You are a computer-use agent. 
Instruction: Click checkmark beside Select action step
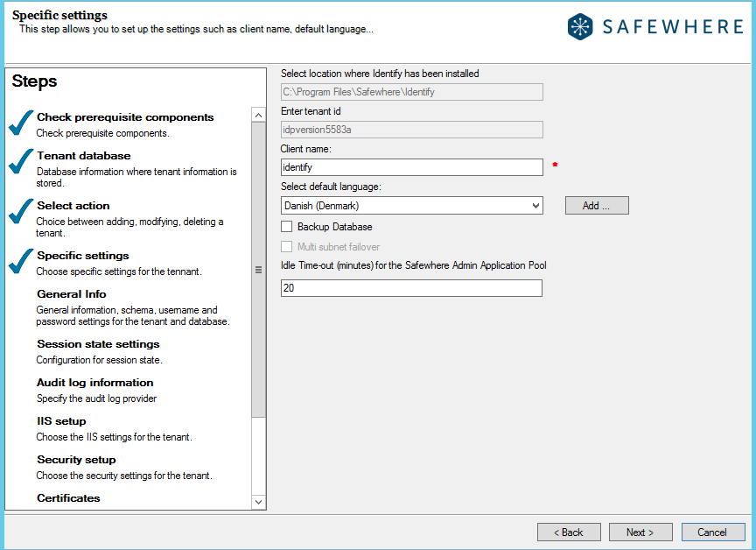(21, 211)
